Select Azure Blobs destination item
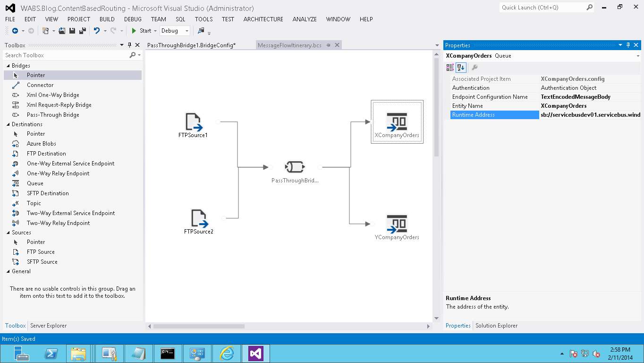Screen dimensions: 644x363 [42, 144]
